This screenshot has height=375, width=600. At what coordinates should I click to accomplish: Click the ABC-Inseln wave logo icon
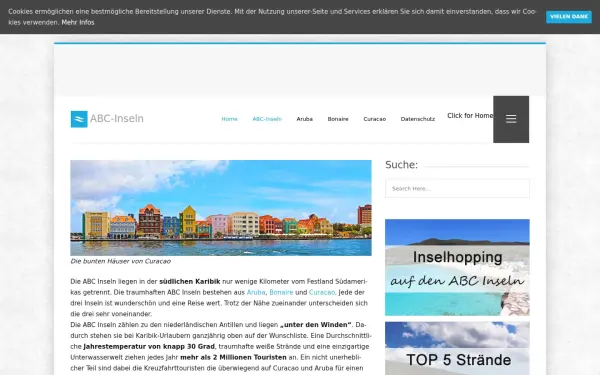tap(79, 119)
